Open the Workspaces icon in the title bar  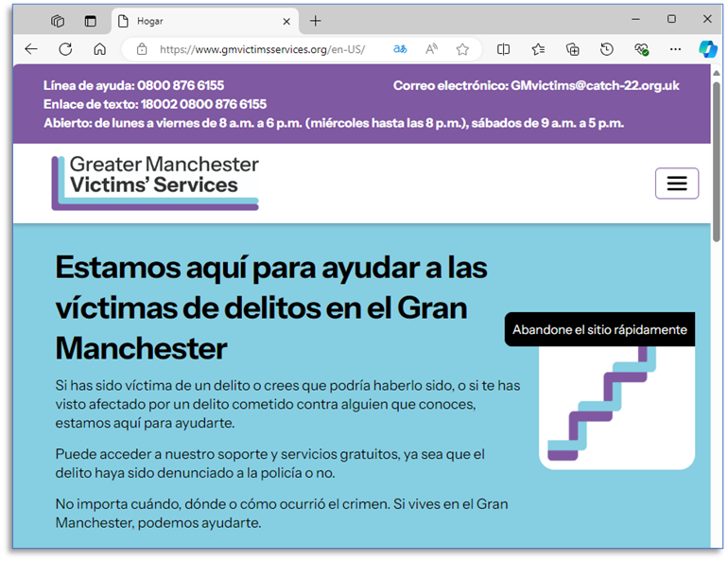[58, 21]
